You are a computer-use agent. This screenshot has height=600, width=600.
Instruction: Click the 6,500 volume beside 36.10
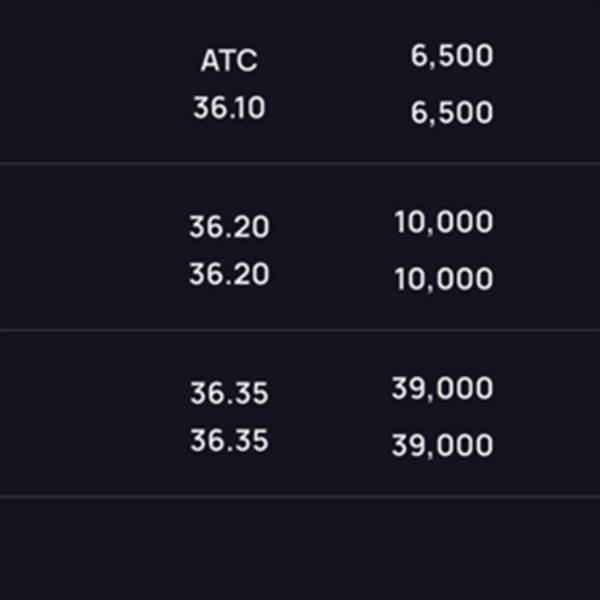pos(452,113)
